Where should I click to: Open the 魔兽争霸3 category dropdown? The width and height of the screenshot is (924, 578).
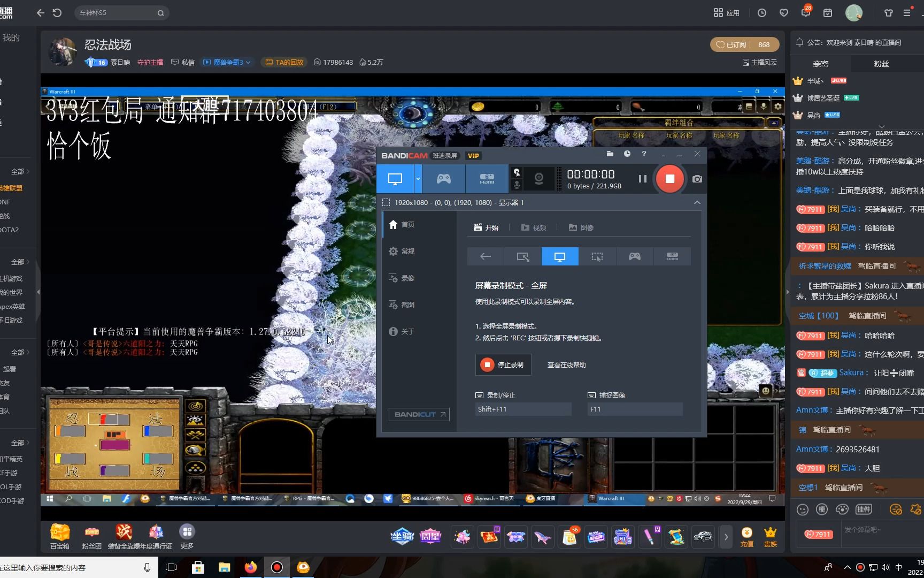pos(227,63)
